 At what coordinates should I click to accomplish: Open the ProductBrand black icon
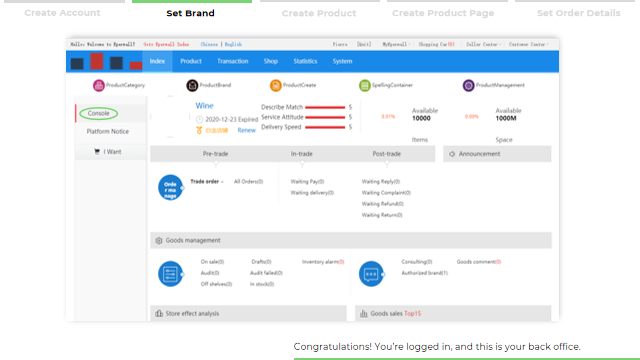[192, 85]
